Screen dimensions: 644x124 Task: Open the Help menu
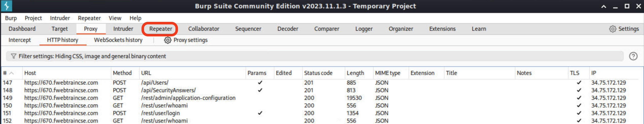point(135,18)
